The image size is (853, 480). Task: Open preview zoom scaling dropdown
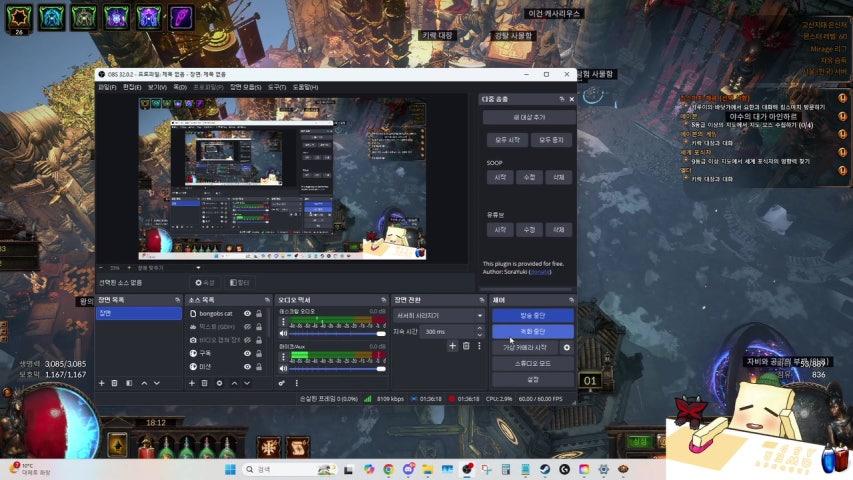pyautogui.click(x=169, y=268)
